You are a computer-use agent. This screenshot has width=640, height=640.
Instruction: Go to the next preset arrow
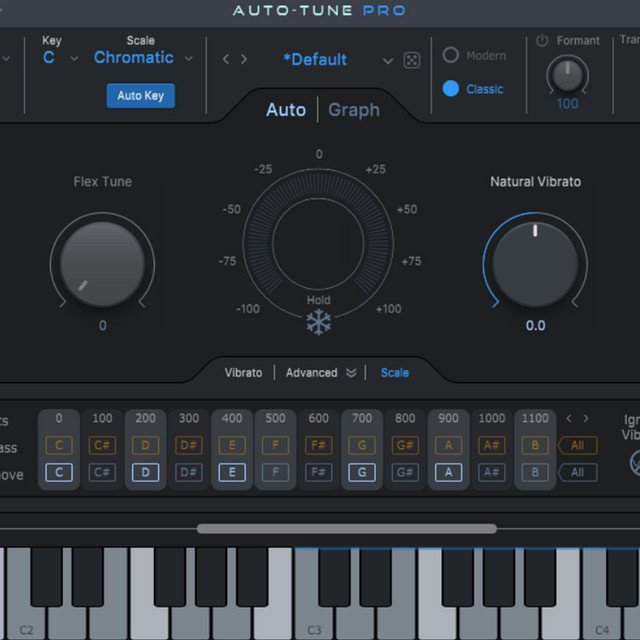pyautogui.click(x=243, y=60)
